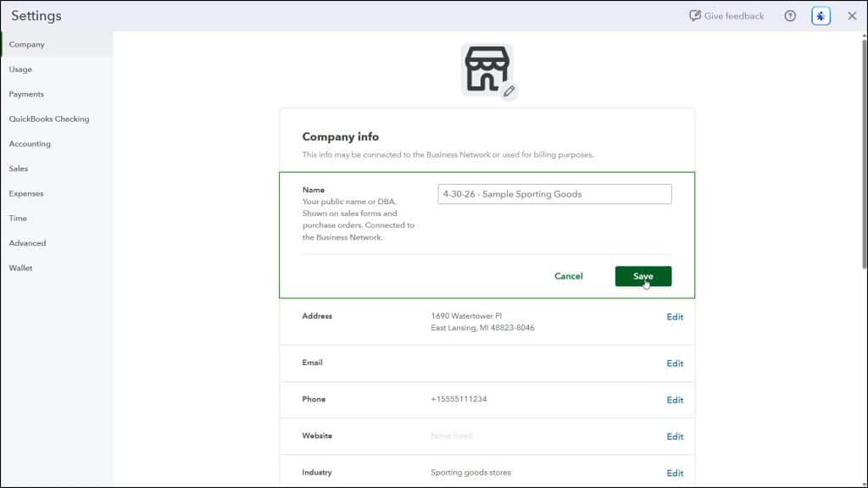This screenshot has width=868, height=488.
Task: Edit the company logo pencil icon
Action: (x=509, y=91)
